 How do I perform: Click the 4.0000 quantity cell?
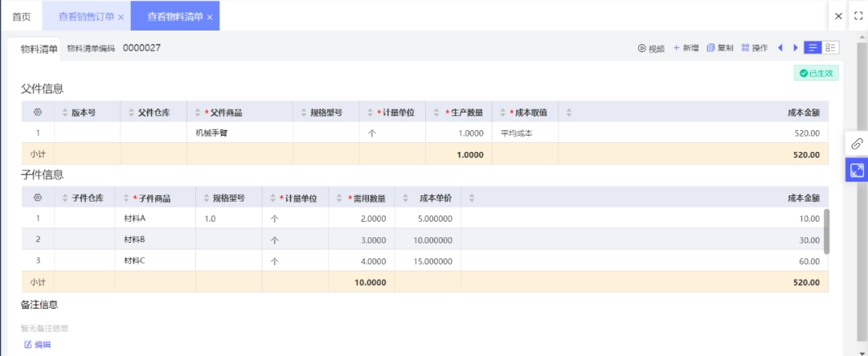point(362,260)
